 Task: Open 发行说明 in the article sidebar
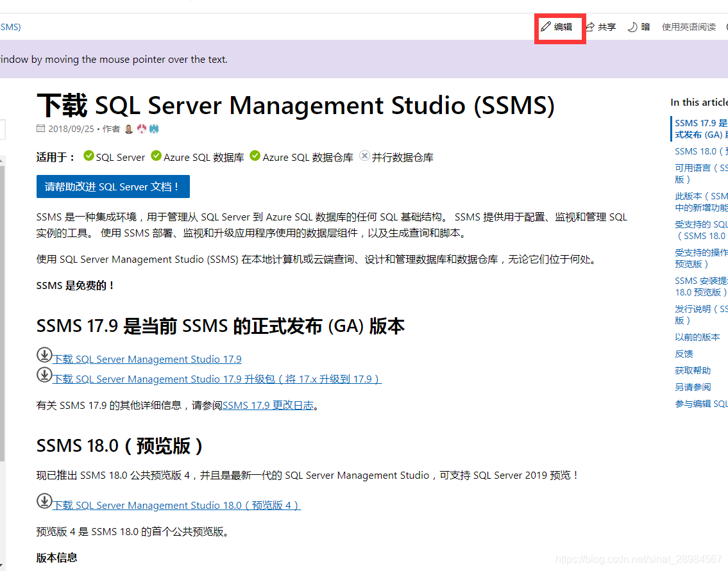pyautogui.click(x=701, y=315)
